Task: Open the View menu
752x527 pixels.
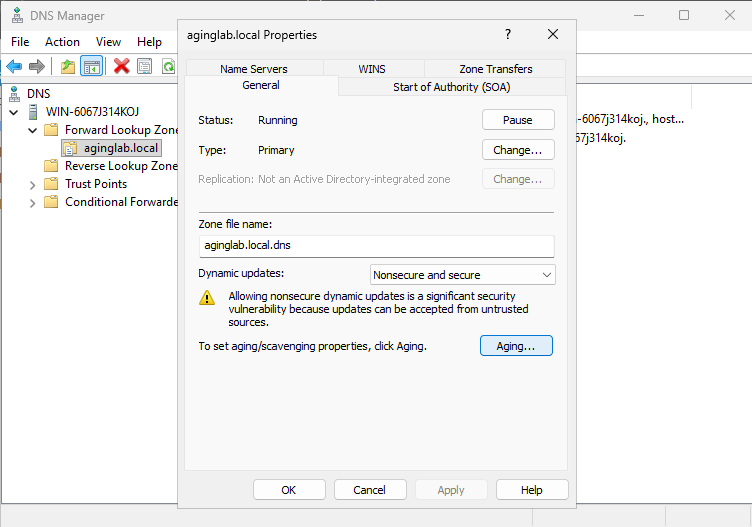Action: (108, 42)
